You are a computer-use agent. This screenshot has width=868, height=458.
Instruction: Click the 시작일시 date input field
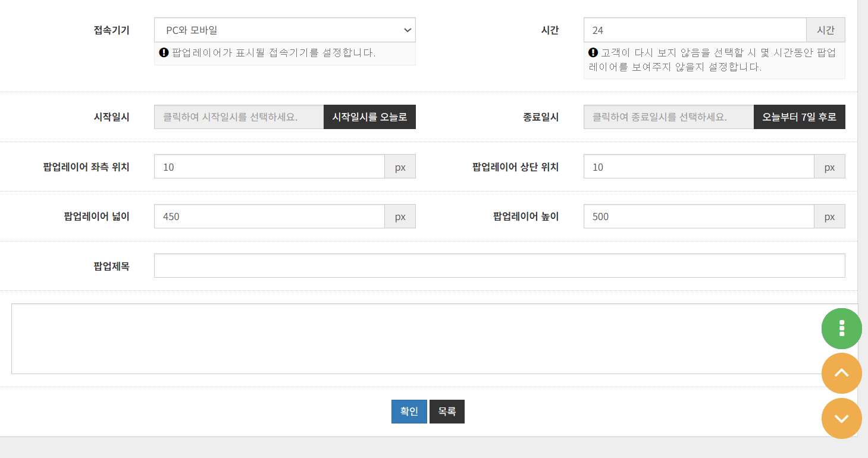coord(239,117)
